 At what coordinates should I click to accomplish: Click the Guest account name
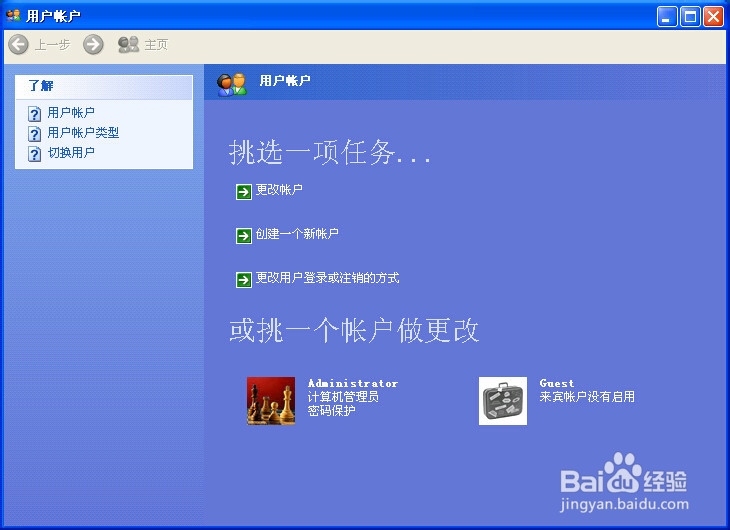(x=557, y=383)
